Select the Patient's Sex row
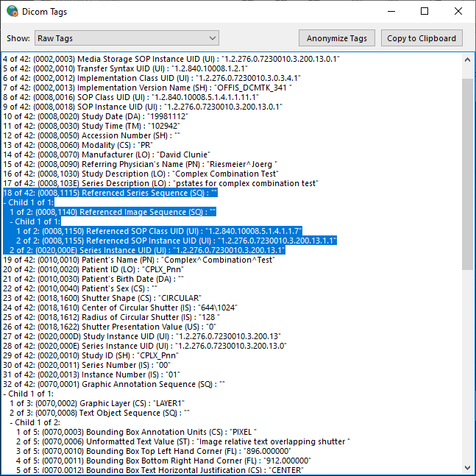 (x=80, y=288)
